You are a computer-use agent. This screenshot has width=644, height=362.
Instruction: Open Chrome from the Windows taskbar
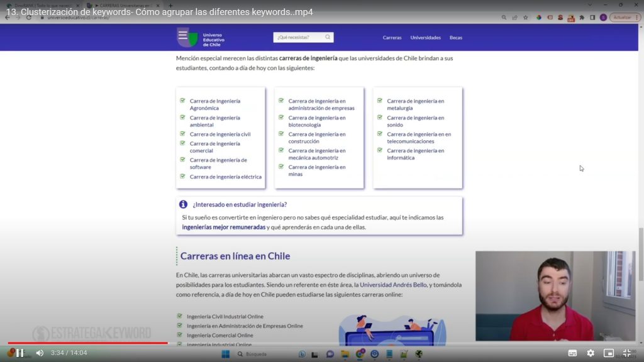(359, 354)
